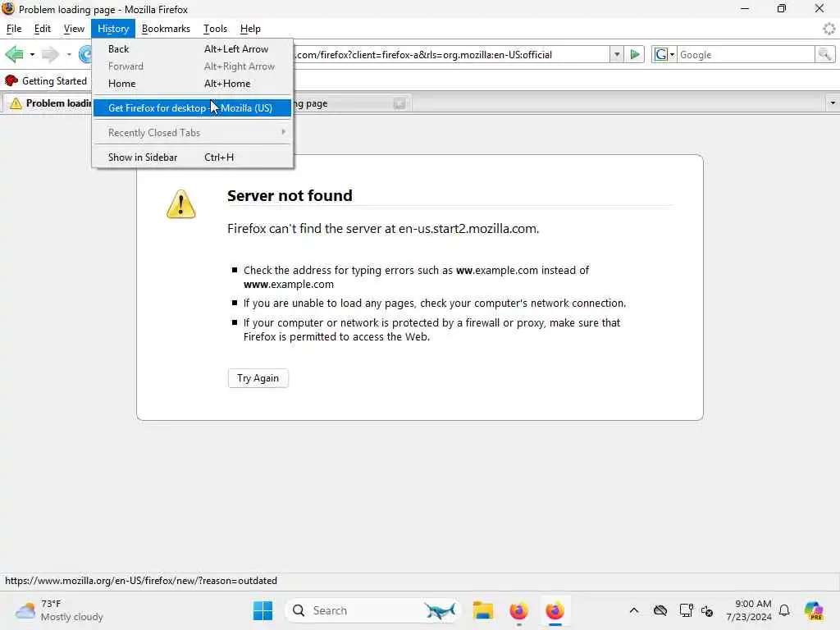The image size is (840, 630).
Task: Expand the address bar URL history dropdown
Action: coord(617,55)
